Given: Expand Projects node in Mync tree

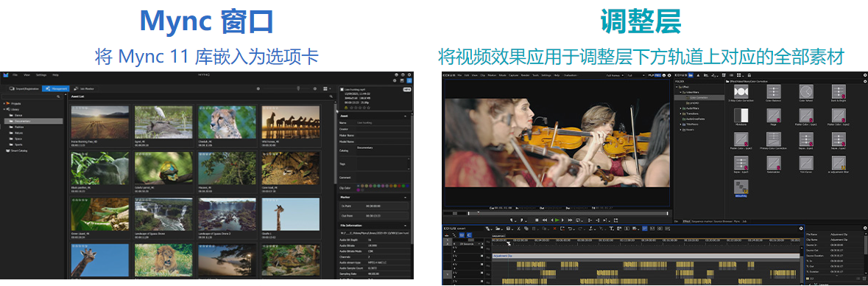Looking at the screenshot, I should click(4, 104).
